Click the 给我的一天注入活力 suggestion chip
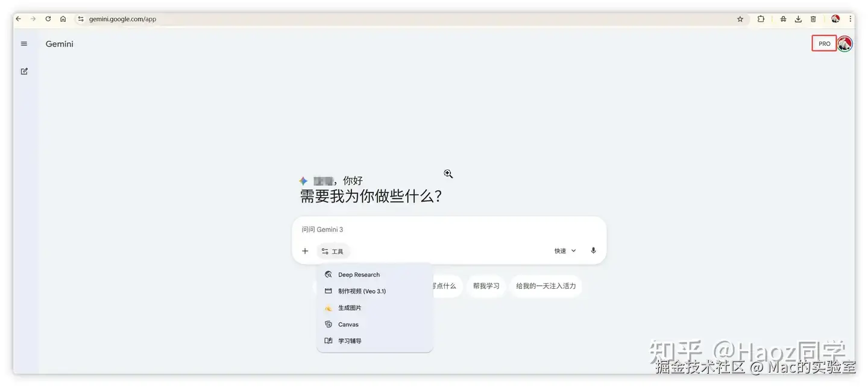This screenshot has height=387, width=868. [546, 286]
